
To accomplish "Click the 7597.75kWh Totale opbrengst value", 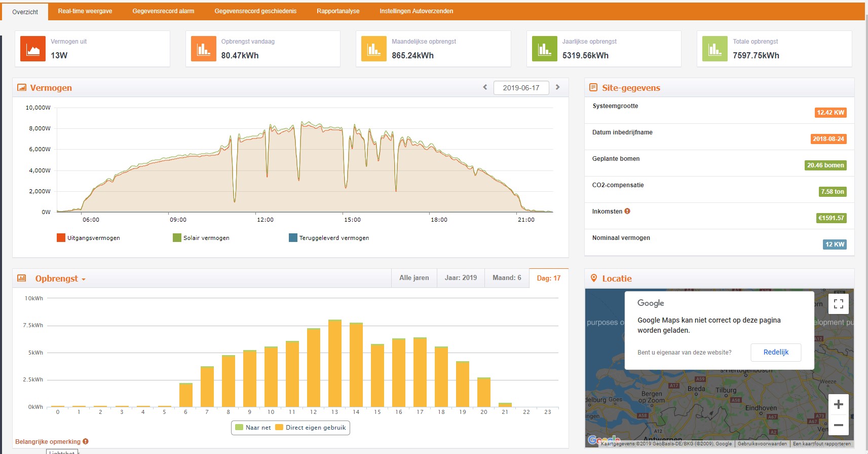I will tap(756, 56).
